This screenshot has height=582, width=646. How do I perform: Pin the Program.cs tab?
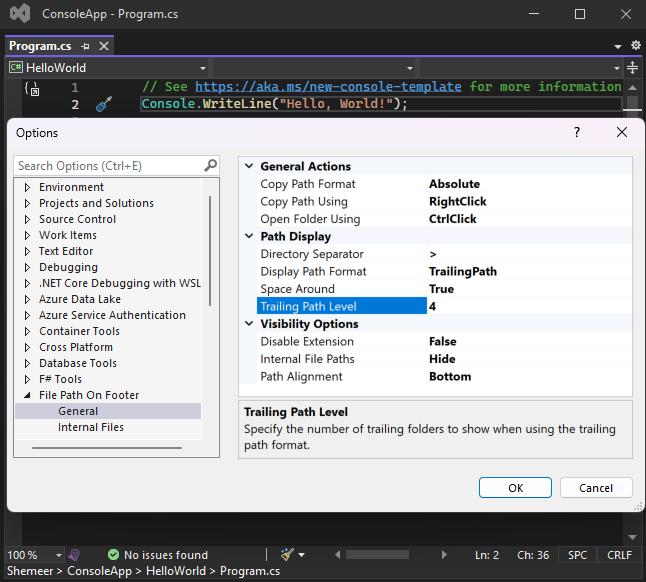(x=85, y=47)
